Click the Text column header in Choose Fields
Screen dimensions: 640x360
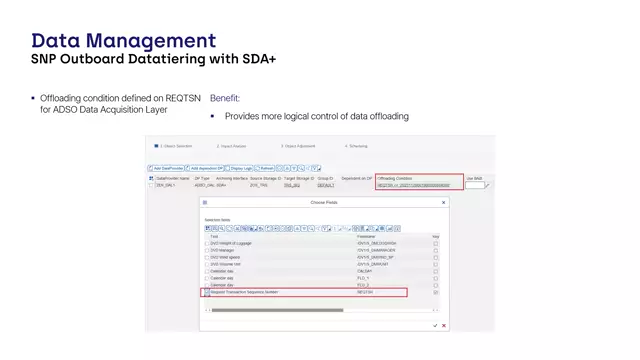pos(214,237)
